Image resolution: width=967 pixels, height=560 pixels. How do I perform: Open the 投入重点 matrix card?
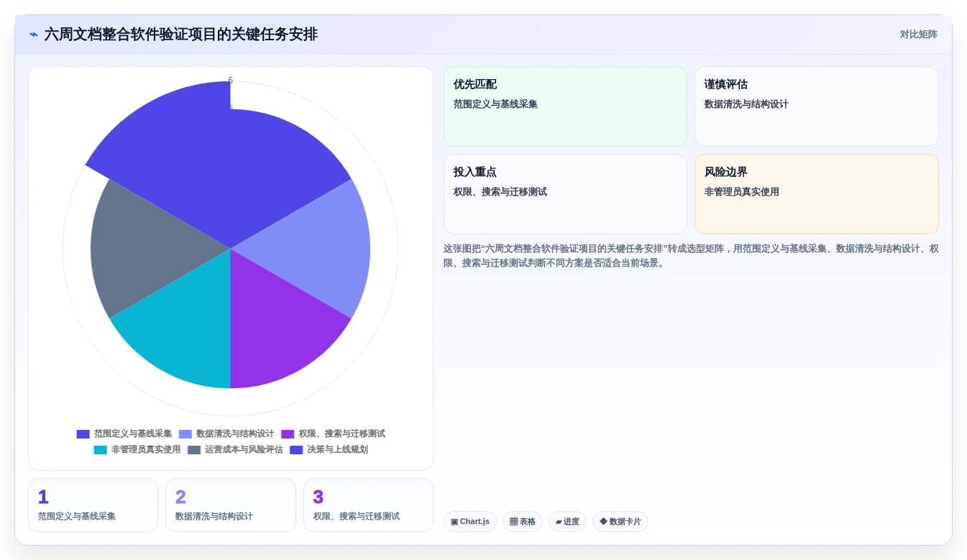[565, 194]
